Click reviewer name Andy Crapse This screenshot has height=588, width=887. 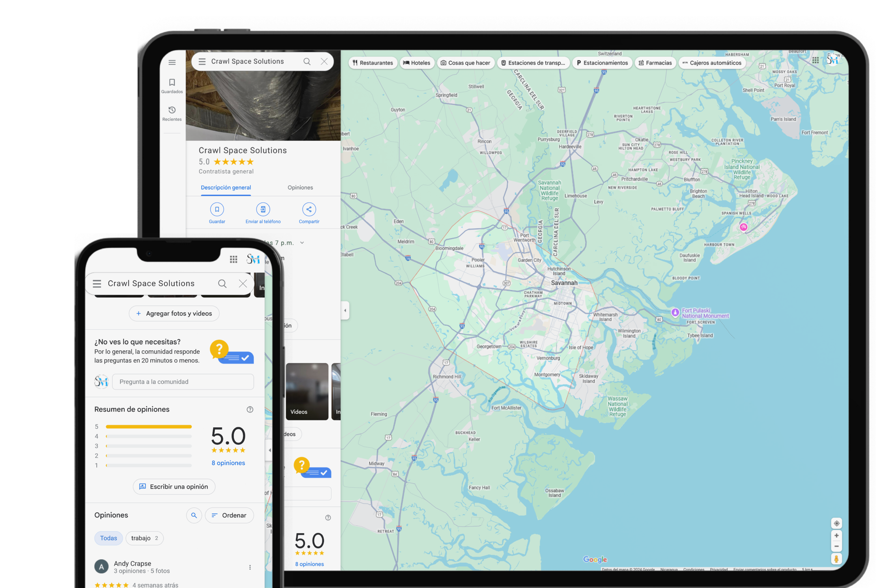(132, 564)
